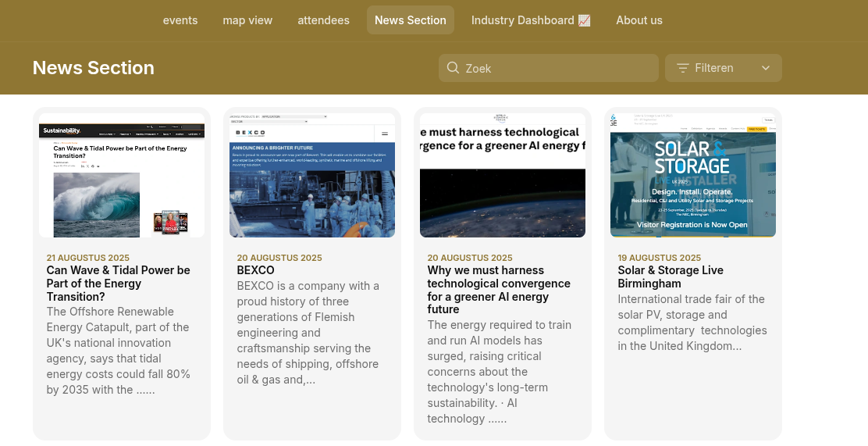This screenshot has width=868, height=446.
Task: Click the Zoek search field
Action: point(548,68)
